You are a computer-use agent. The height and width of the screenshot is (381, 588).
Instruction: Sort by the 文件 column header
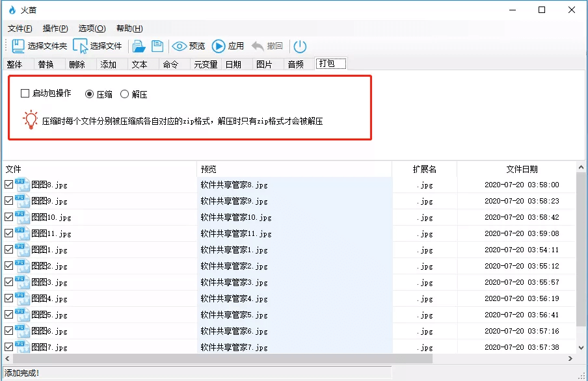coord(99,169)
